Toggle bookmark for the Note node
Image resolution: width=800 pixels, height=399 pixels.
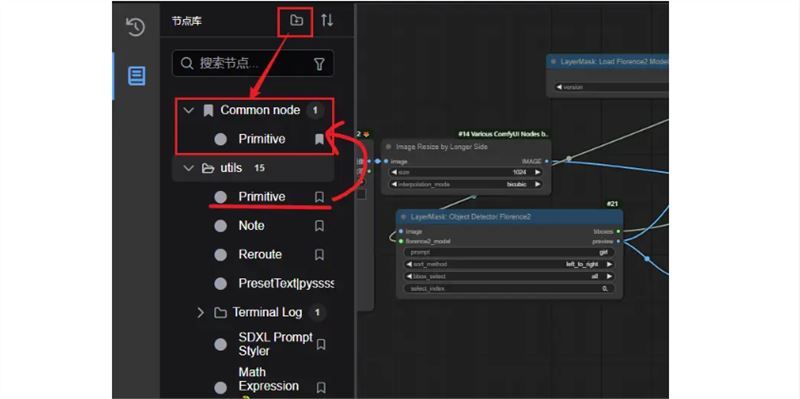click(x=319, y=226)
